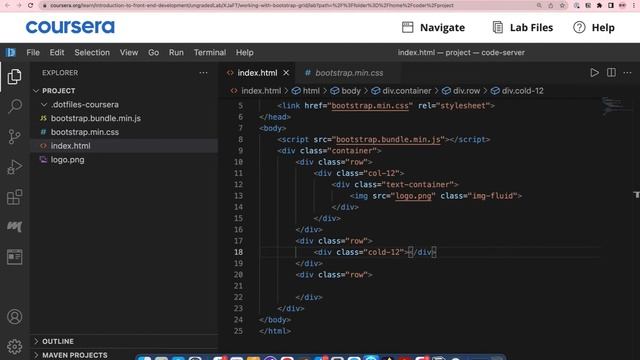Open the preview panel icon in the activity bar

coord(14,257)
